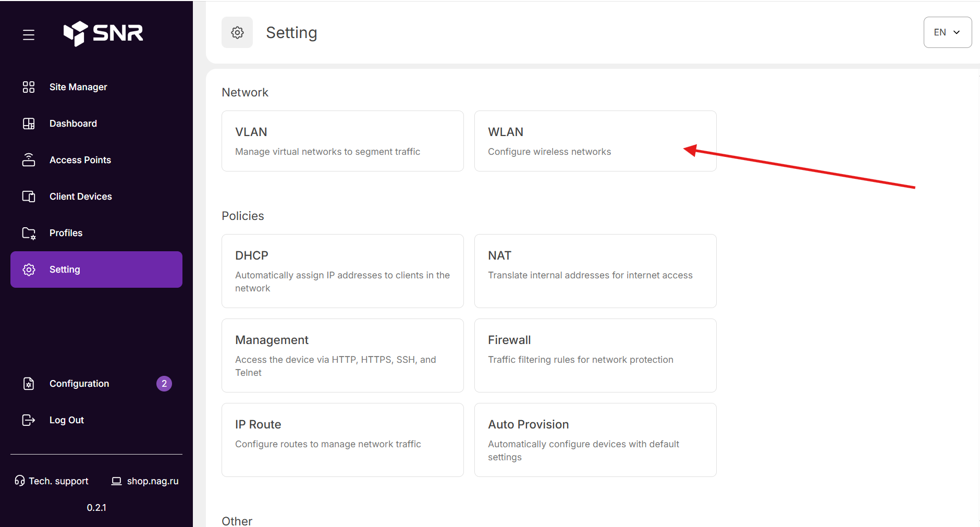Click the Configuration badge showing 2

point(164,384)
